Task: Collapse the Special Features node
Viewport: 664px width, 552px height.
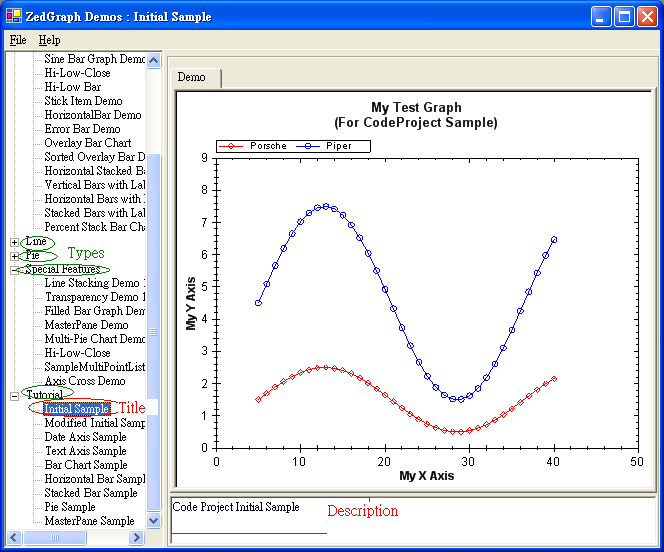Action: click(14, 270)
